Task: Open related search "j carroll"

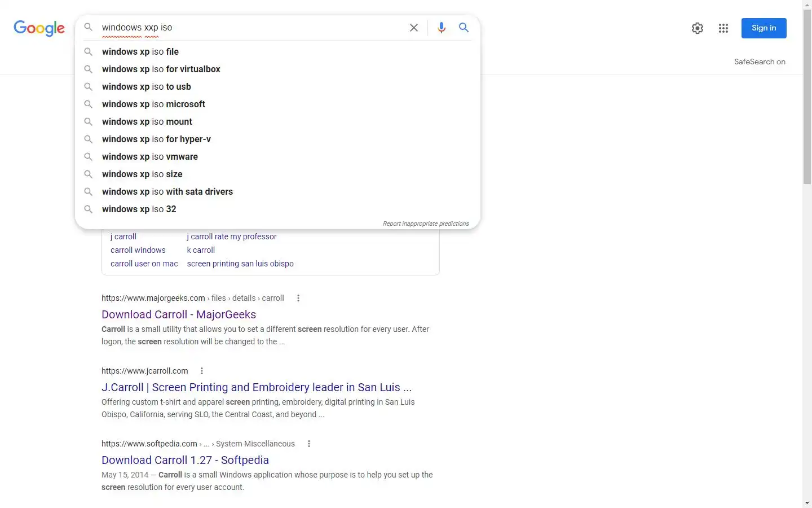Action: (123, 237)
